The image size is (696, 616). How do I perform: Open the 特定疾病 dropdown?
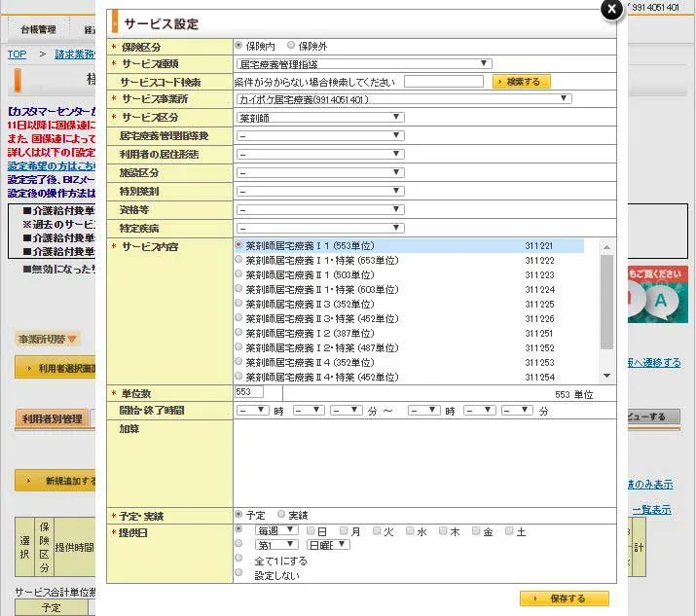[319, 228]
